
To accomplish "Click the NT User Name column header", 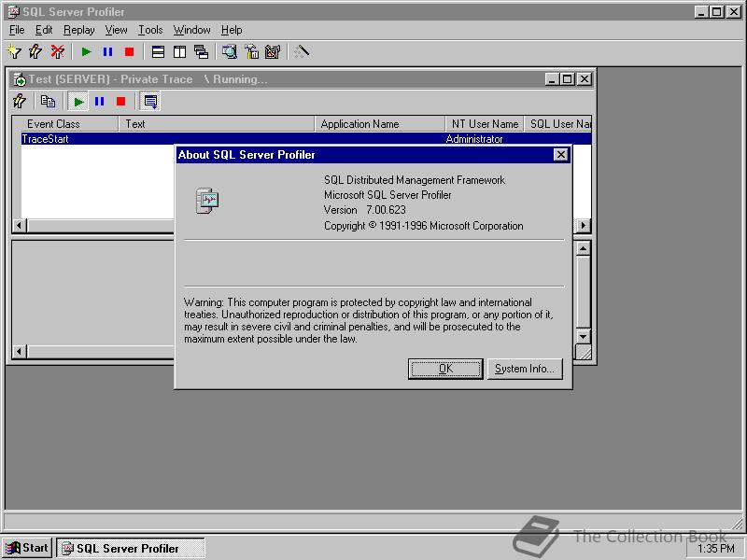I will click(485, 124).
